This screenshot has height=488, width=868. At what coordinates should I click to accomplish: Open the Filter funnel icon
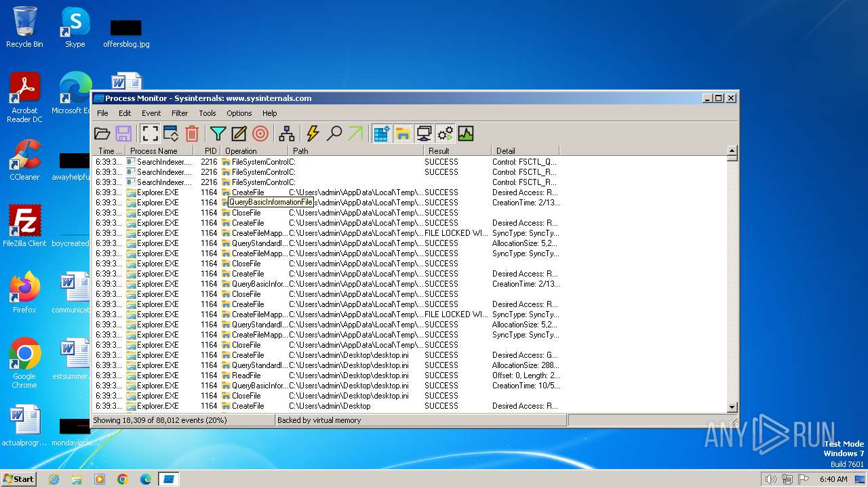[218, 134]
